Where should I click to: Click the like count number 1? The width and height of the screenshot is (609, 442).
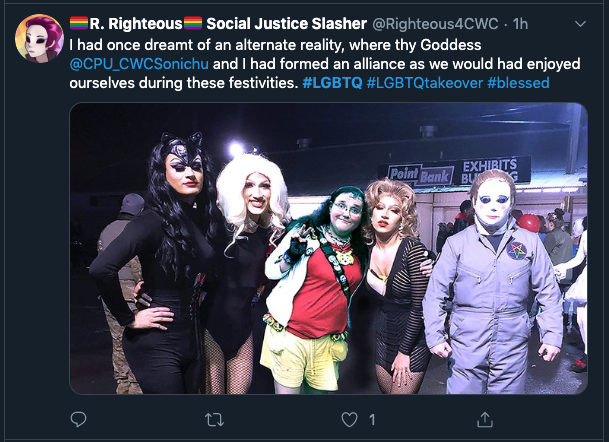pos(372,420)
